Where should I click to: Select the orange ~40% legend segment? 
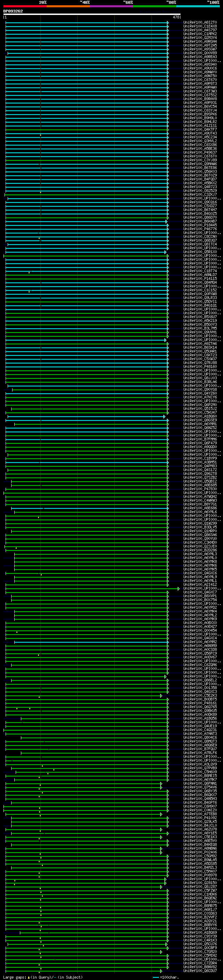68,6
